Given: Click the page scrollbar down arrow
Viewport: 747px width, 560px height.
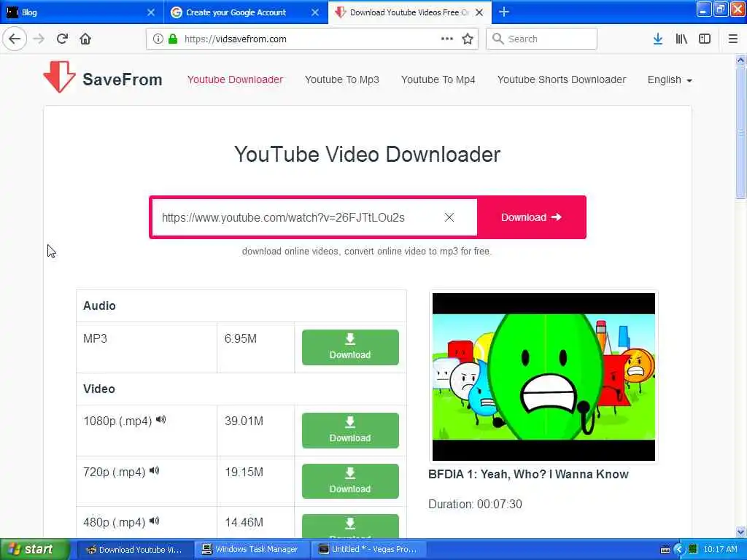Looking at the screenshot, I should 740,532.
